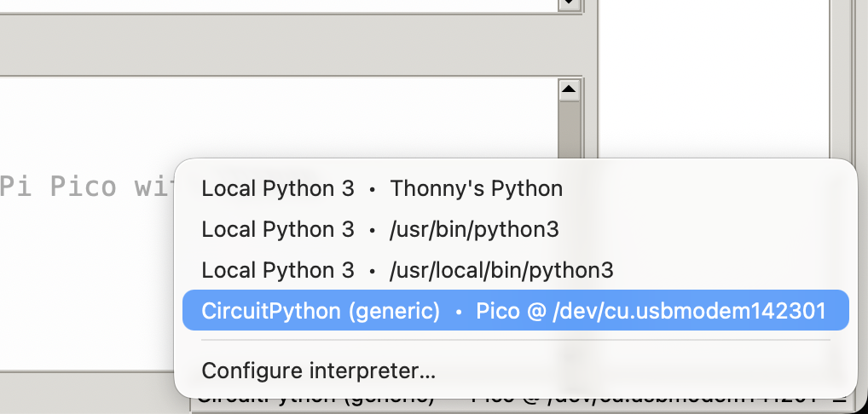868x414 pixels.
Task: Click the Shell scrollbar up arrow
Action: (568, 89)
